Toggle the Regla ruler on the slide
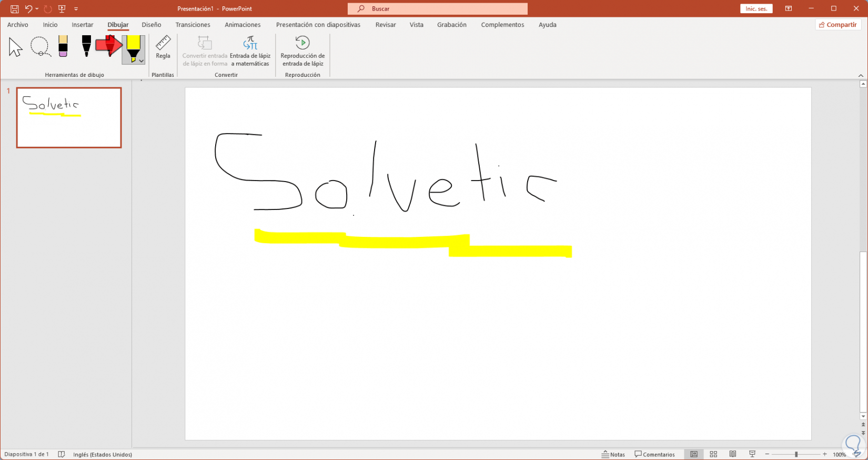This screenshot has width=868, height=460. point(163,47)
